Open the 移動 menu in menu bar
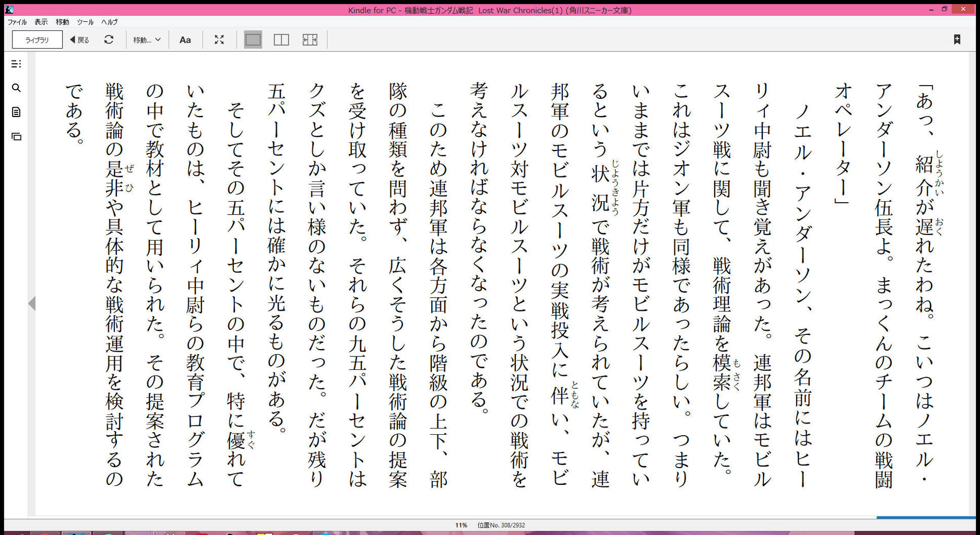980x535 pixels. click(62, 22)
